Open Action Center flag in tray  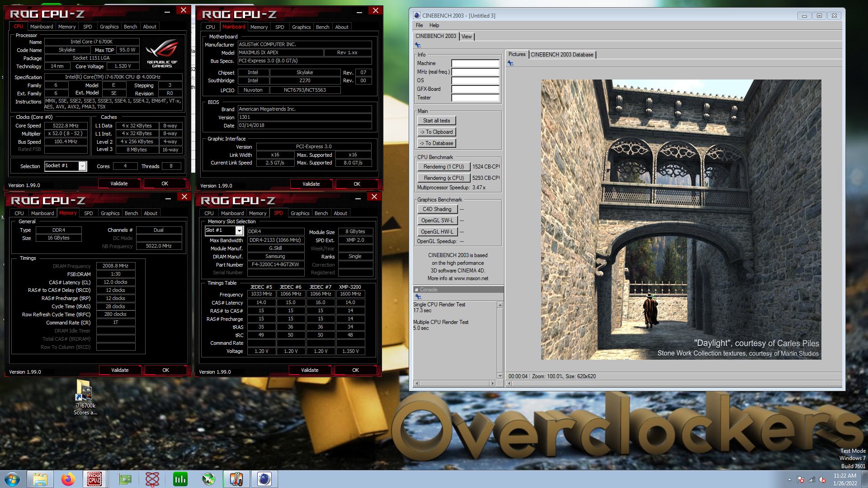click(x=801, y=479)
